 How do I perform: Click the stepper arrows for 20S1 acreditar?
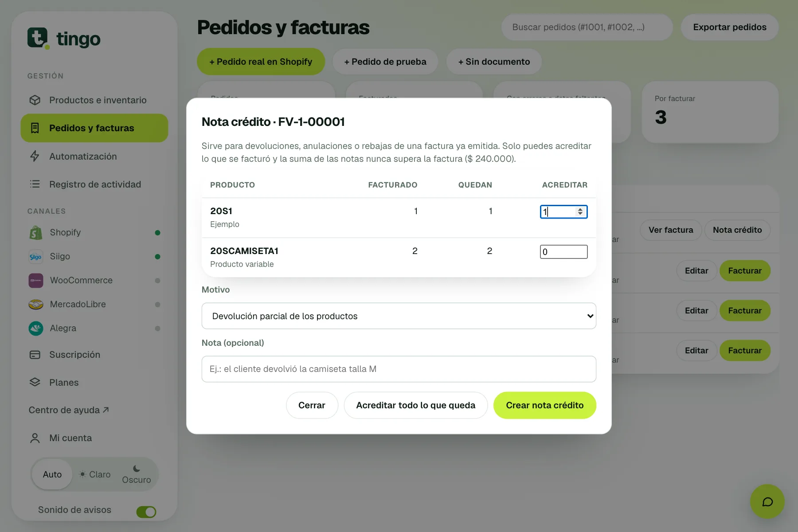(580, 212)
